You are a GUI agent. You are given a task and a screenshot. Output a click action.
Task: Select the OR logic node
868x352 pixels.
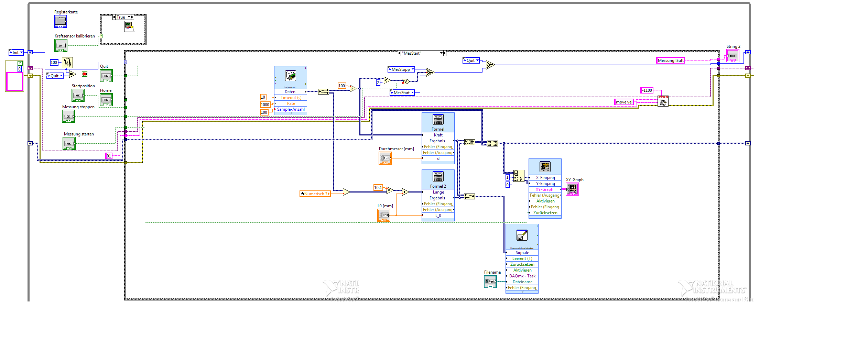pyautogui.click(x=406, y=81)
